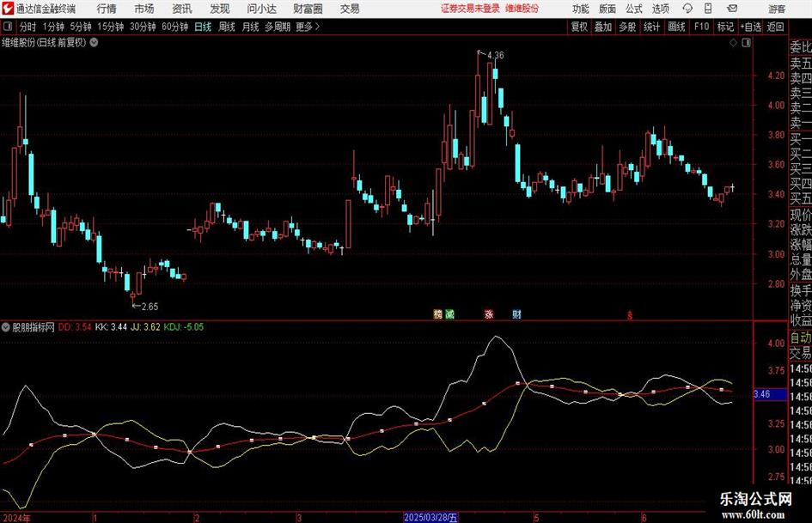Open the 版面 menu
812x523 pixels.
point(607,9)
